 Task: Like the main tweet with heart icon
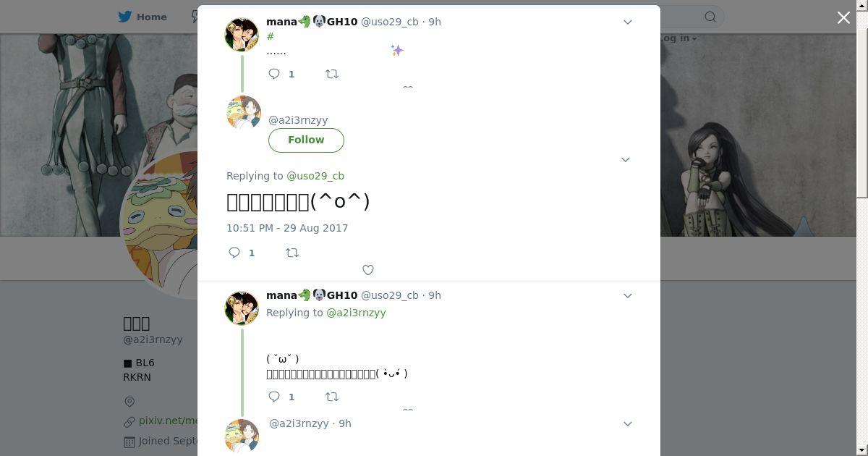pyautogui.click(x=368, y=270)
